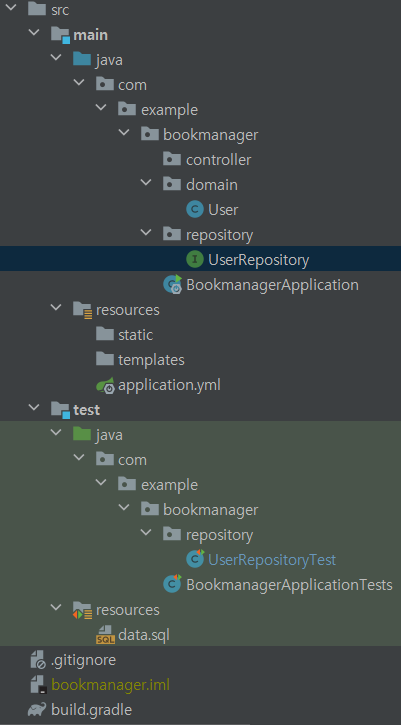Click the .gitignore file icon
The width and height of the screenshot is (401, 725).
click(x=37, y=660)
